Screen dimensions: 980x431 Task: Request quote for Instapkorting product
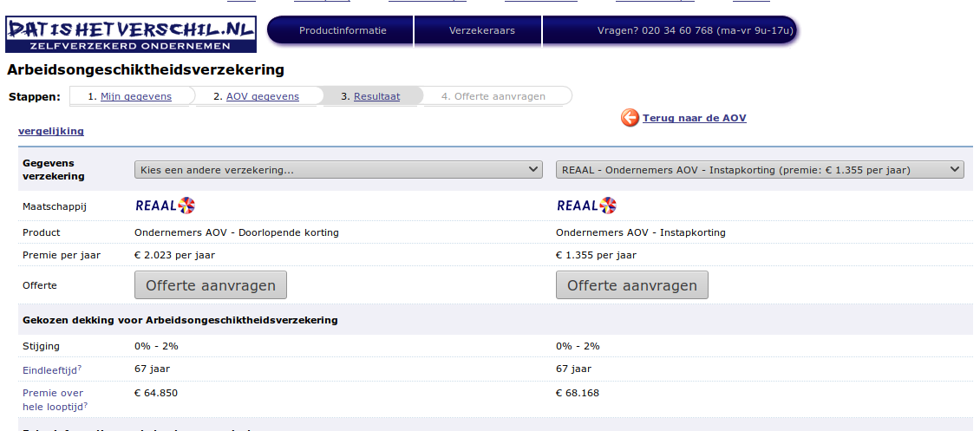632,284
